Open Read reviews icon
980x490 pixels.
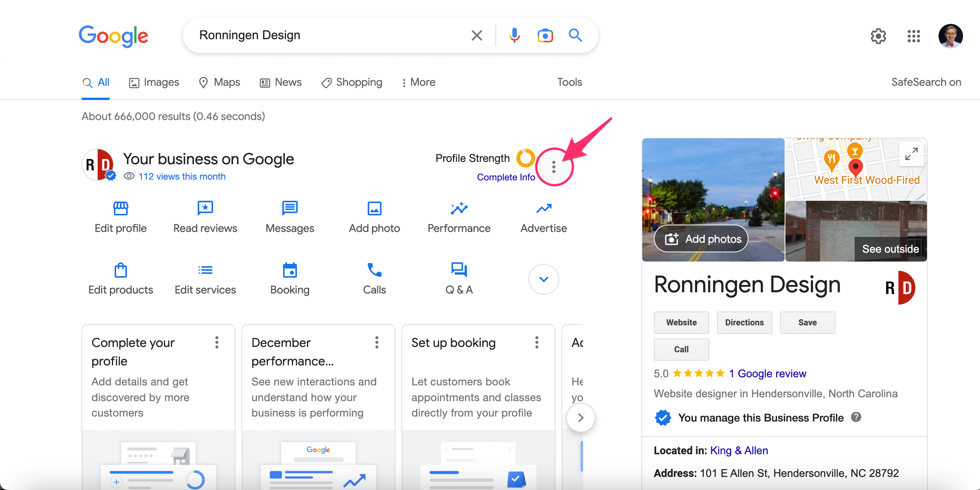[x=205, y=208]
